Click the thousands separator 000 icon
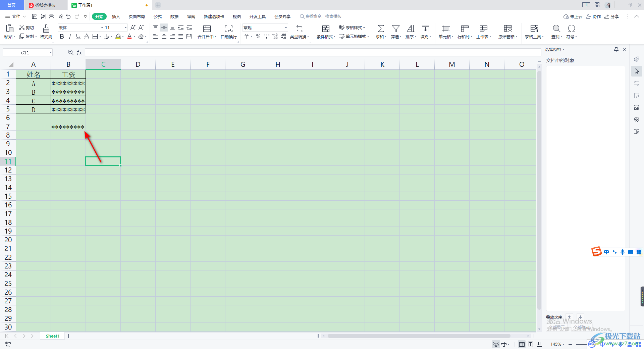This screenshot has width=644, height=349. pyautogui.click(x=267, y=36)
